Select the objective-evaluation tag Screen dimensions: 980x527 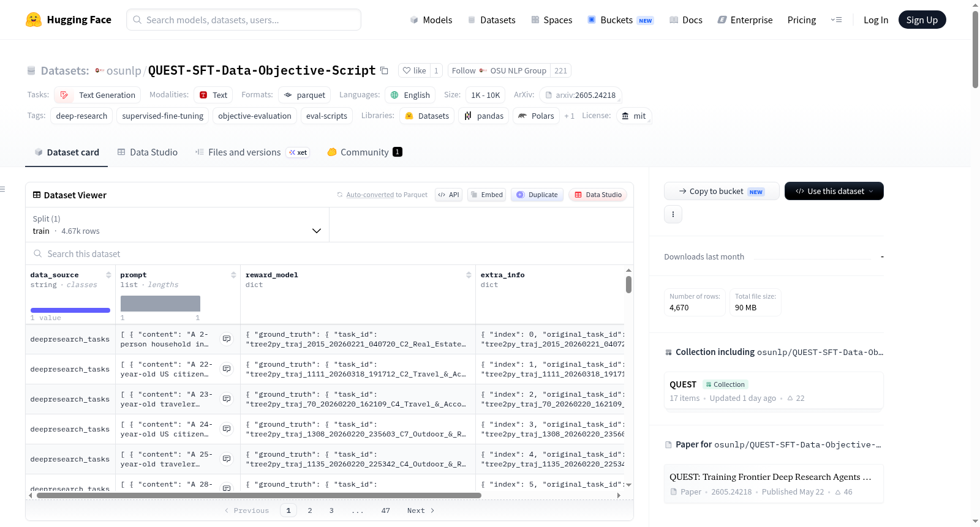click(x=255, y=116)
